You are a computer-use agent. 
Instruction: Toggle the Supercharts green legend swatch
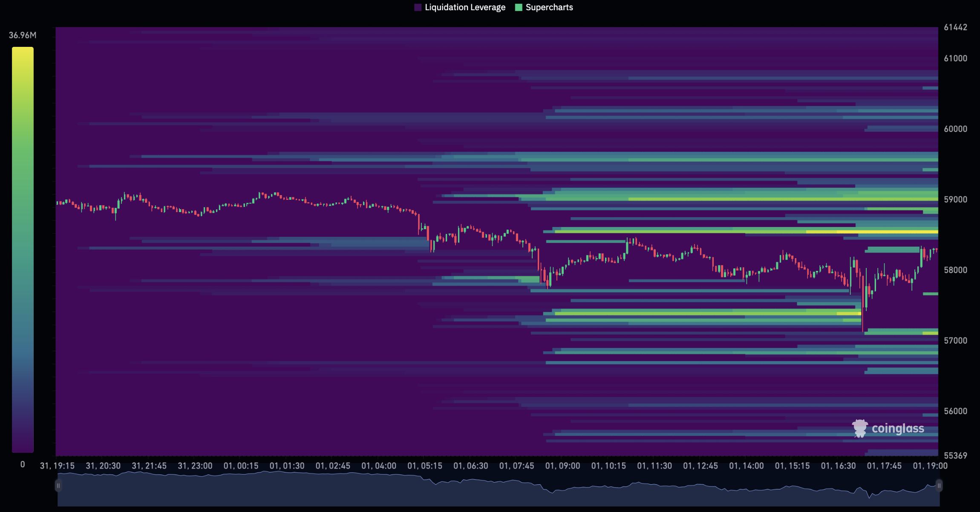[x=519, y=7]
